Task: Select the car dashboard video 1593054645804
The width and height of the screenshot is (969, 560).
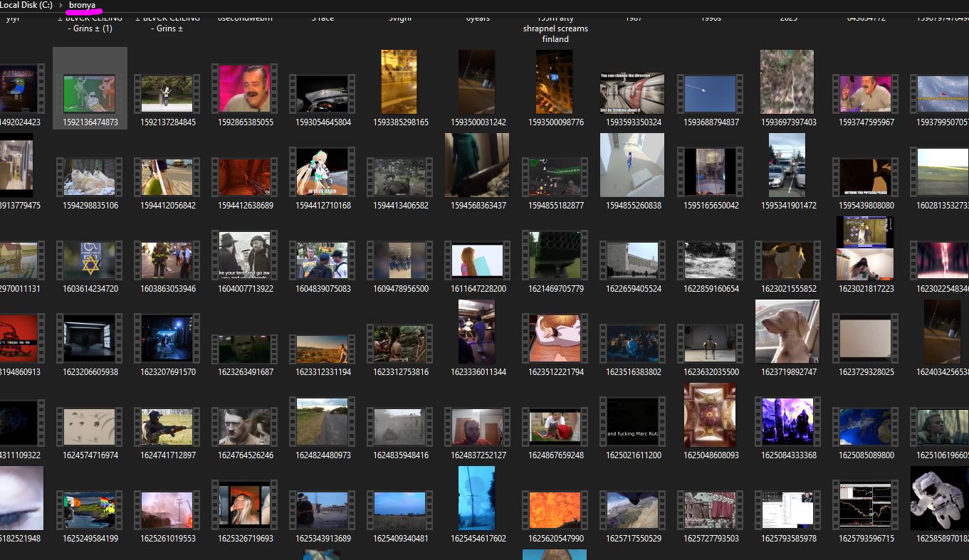Action: pyautogui.click(x=323, y=93)
